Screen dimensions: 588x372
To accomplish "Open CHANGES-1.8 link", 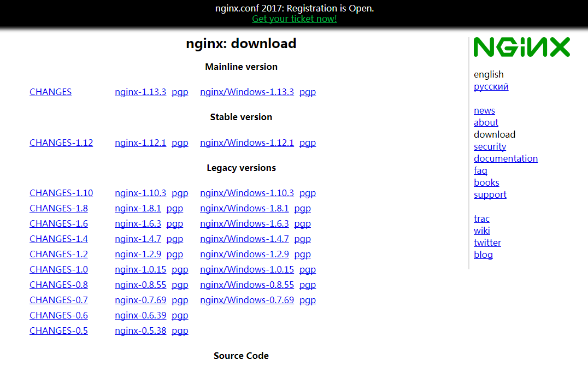I will [x=58, y=209].
